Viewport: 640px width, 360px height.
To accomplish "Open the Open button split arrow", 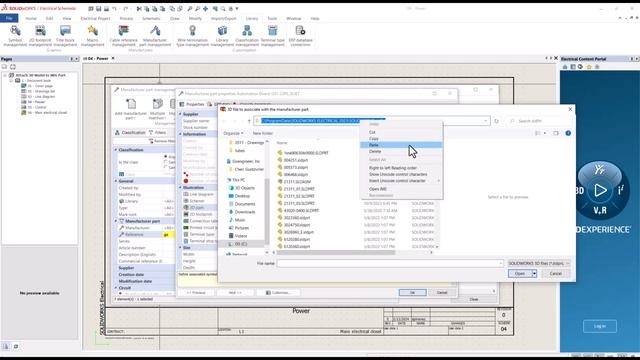I will (x=534, y=273).
